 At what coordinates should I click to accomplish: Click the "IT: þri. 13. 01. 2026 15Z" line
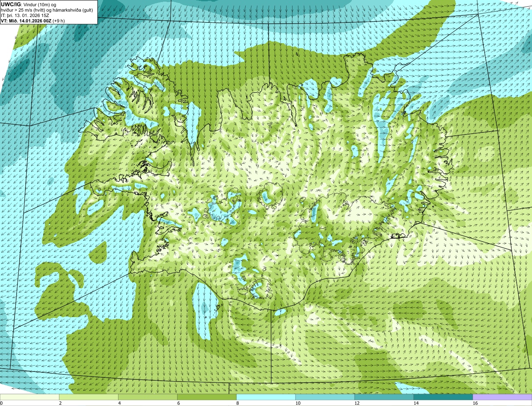coord(26,15)
